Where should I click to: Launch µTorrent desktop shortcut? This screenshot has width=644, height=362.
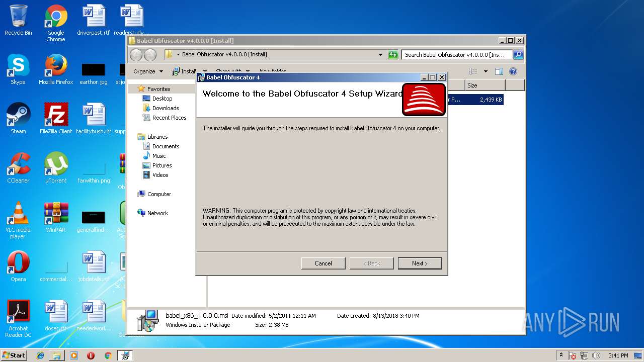point(56,168)
